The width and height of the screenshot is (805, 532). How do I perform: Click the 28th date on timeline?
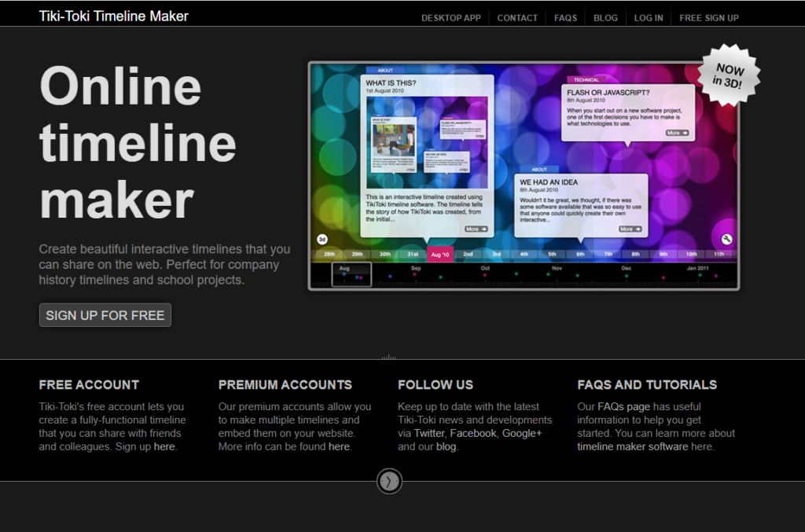click(x=329, y=254)
